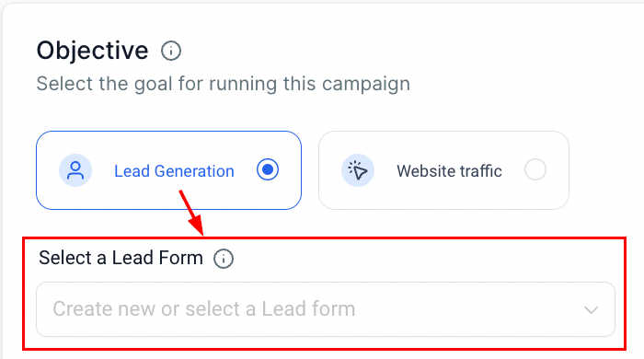Click the red arrow annotation pointing at Lead Form
Image resolution: width=644 pixels, height=359 pixels.
coord(192,213)
